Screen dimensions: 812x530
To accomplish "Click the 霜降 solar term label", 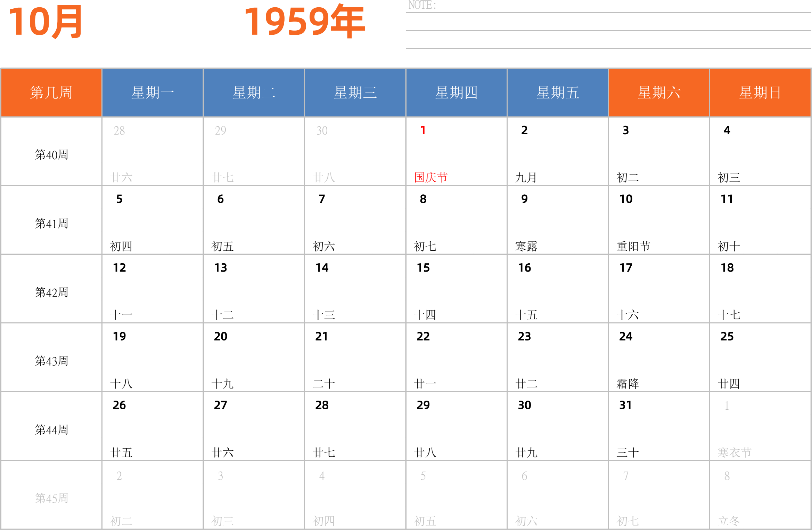I will (628, 384).
